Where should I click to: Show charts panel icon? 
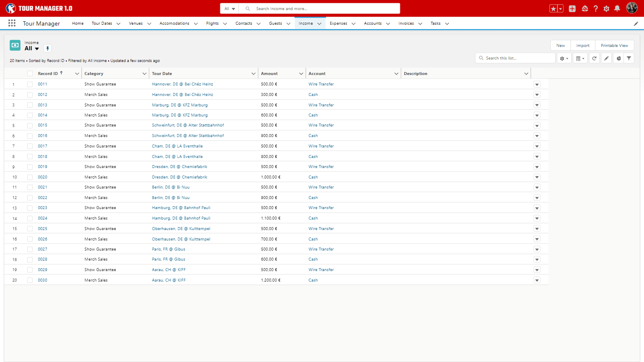pos(618,58)
